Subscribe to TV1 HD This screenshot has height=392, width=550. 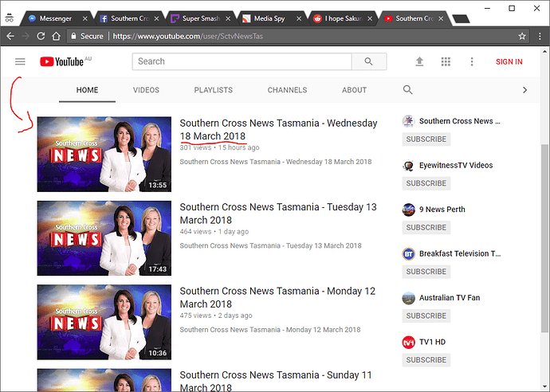(x=426, y=360)
